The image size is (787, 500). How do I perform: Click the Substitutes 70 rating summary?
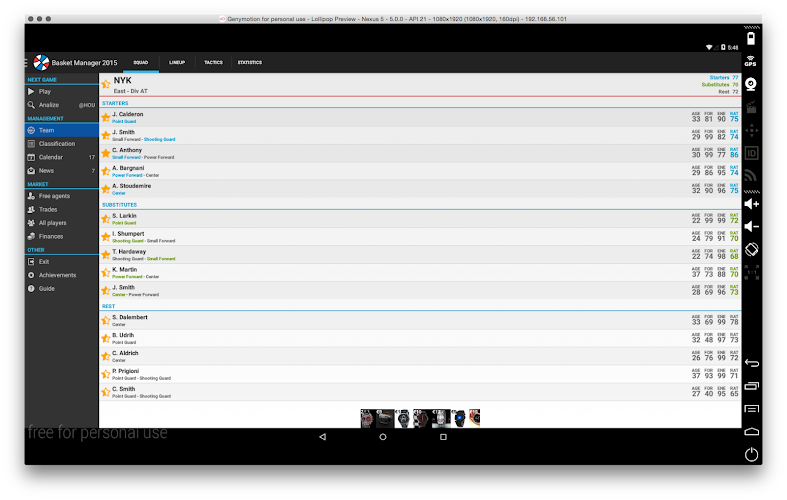720,85
